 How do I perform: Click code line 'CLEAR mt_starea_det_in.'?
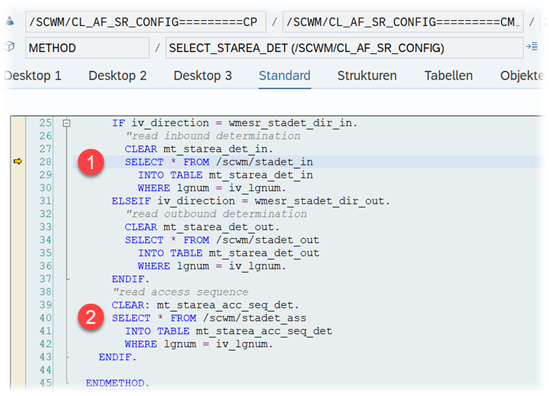(x=199, y=149)
